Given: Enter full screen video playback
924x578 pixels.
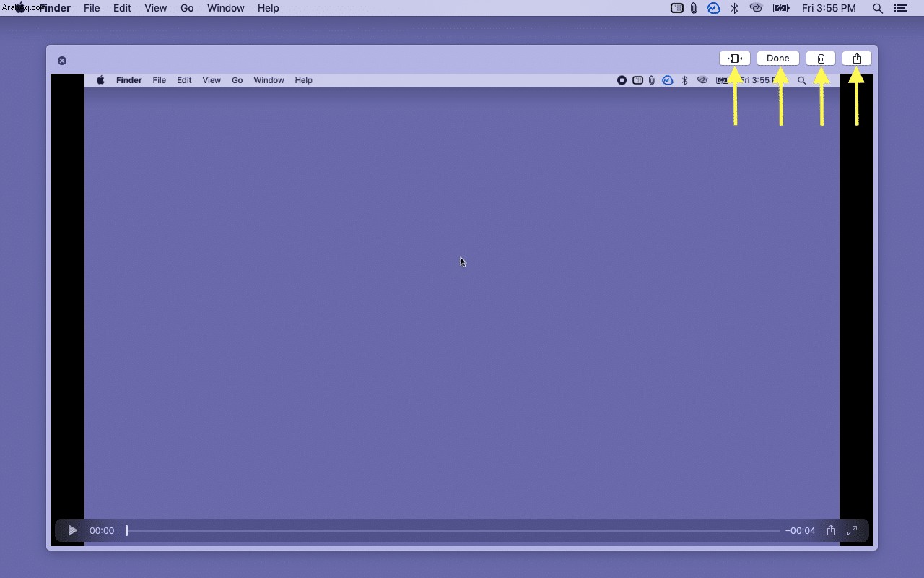Looking at the screenshot, I should click(853, 530).
